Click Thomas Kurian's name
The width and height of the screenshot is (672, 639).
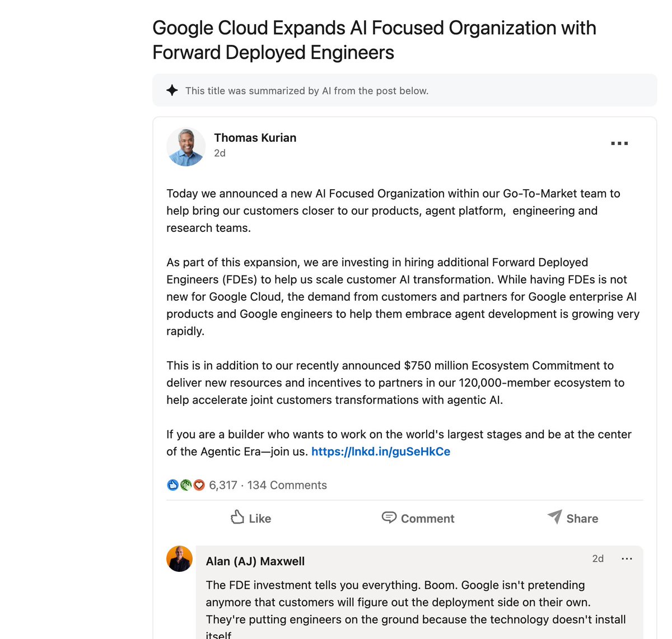[x=255, y=138]
